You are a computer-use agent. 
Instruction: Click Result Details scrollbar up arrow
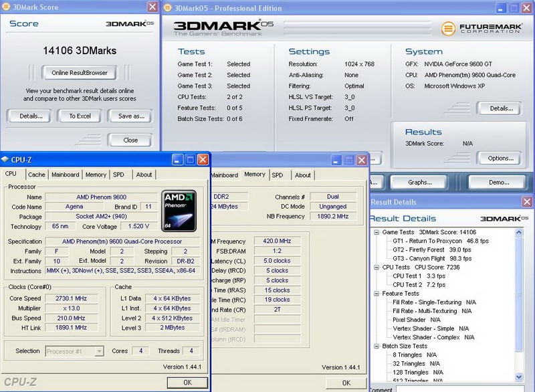519,232
